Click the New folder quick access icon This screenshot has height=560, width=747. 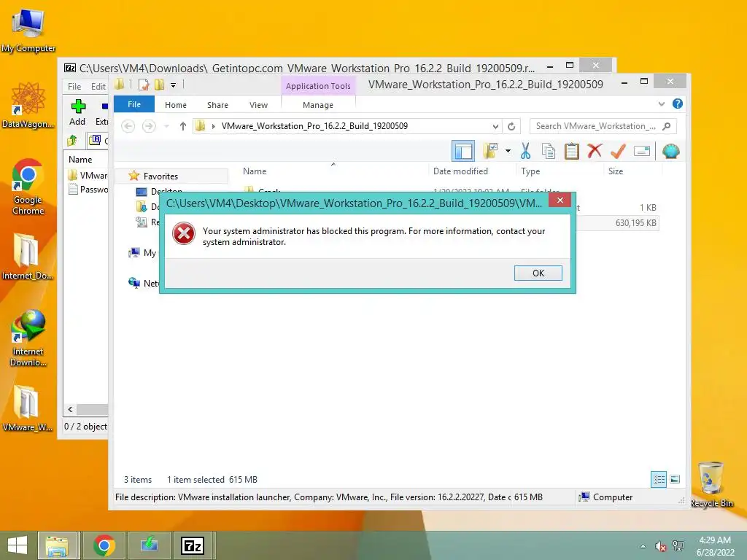(158, 85)
